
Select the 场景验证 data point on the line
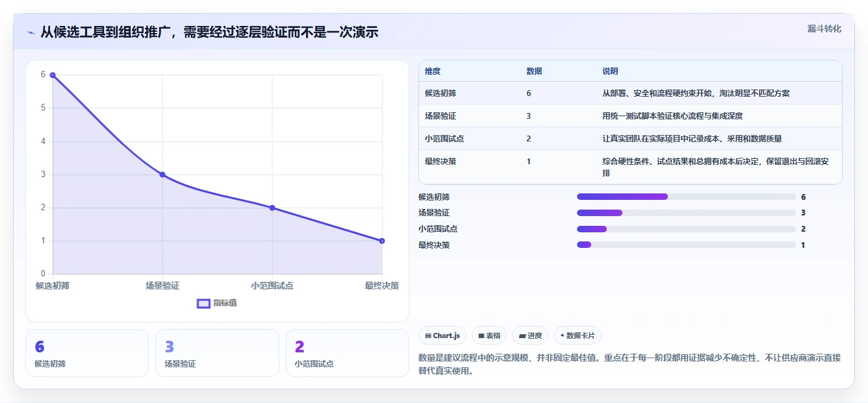tap(162, 175)
